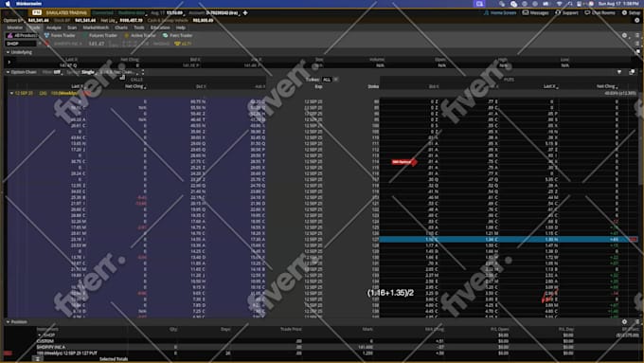Open the thinkorswim app menu
Viewport: 644px width, 363px height.
pos(28,4)
